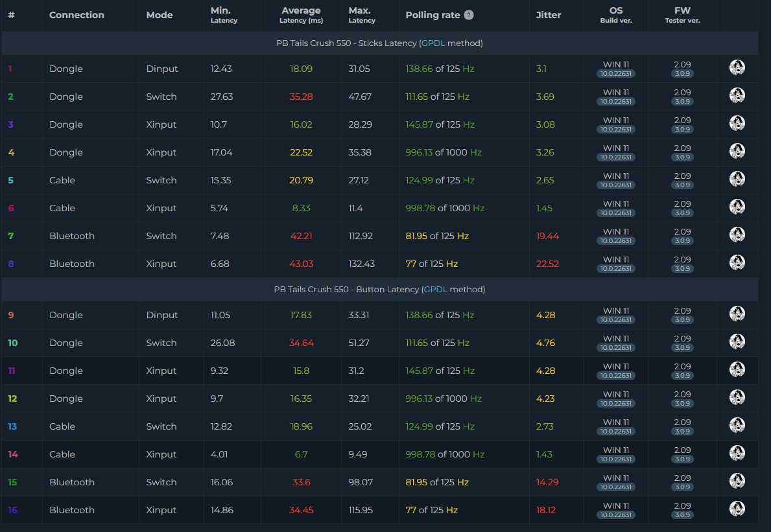771x532 pixels.
Task: Click max latency value 112.92
Action: tap(361, 237)
